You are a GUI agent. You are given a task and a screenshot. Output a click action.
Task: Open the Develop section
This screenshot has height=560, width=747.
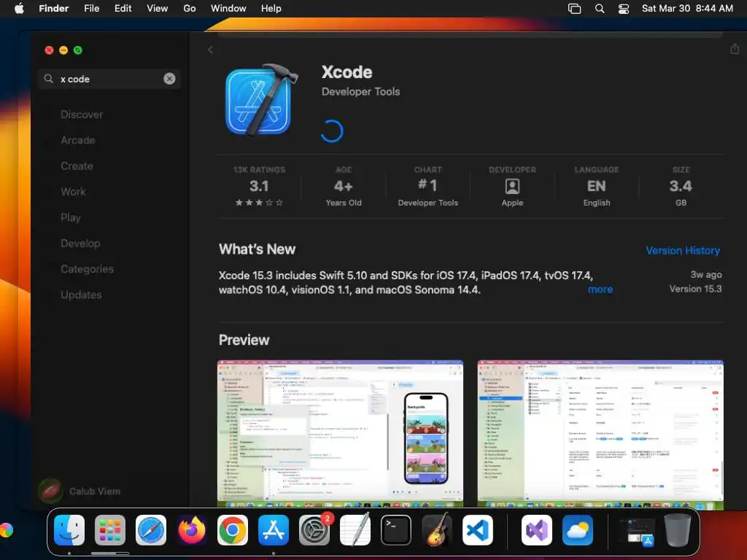click(x=80, y=243)
